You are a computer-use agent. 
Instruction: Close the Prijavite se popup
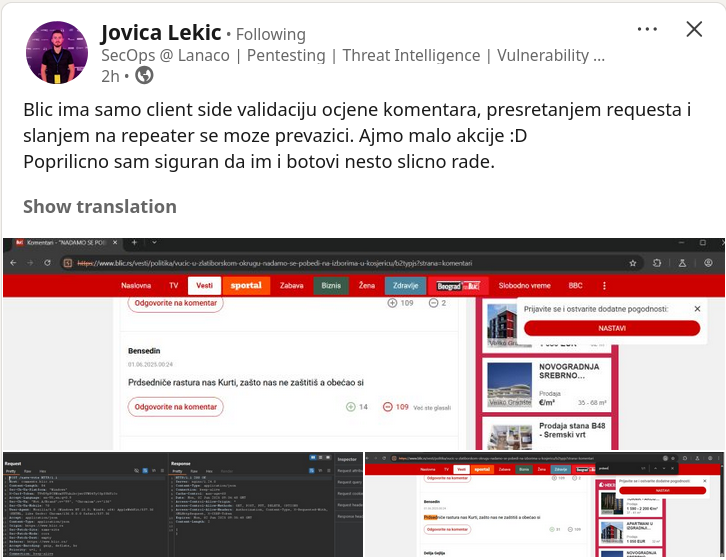click(697, 308)
